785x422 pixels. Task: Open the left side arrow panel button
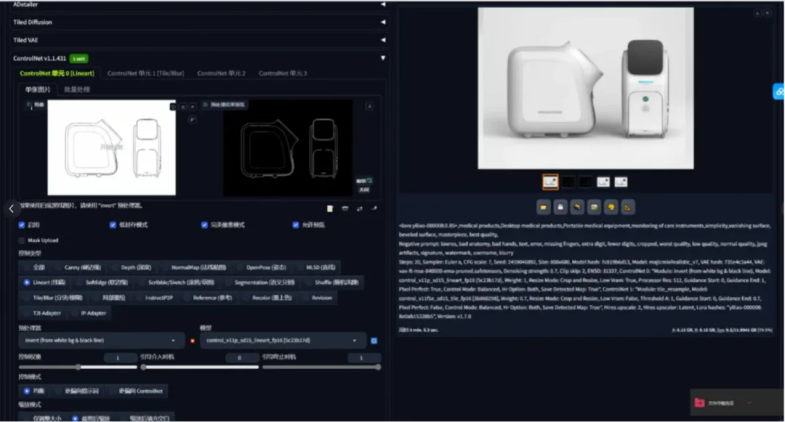coord(11,209)
